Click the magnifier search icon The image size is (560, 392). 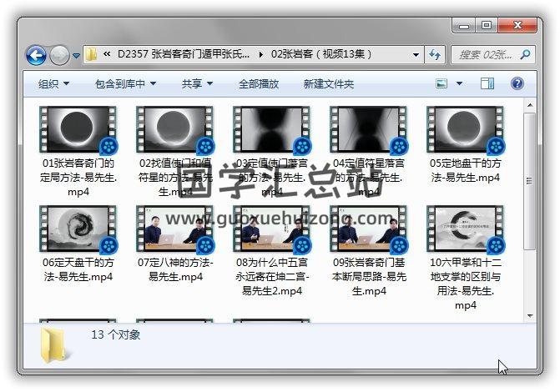(x=525, y=54)
